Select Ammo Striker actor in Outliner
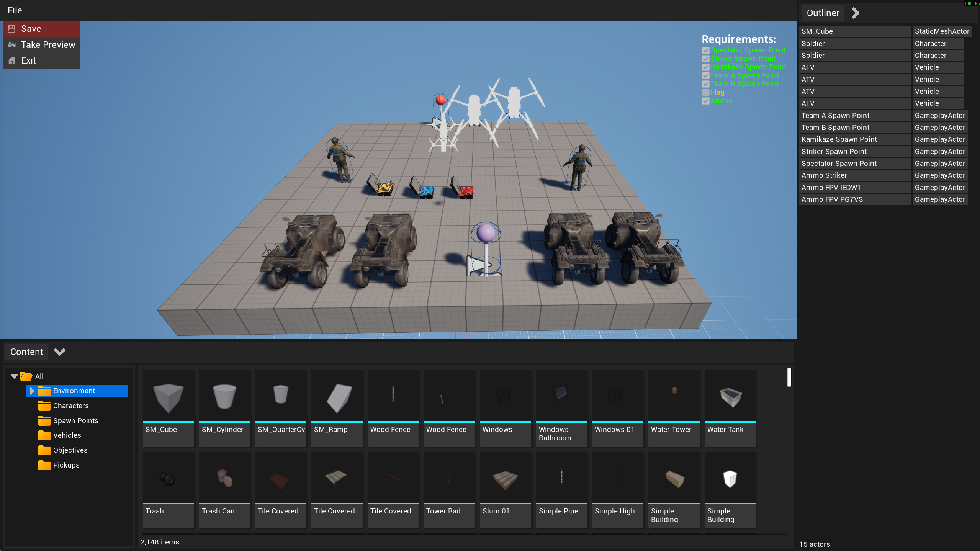This screenshot has height=551, width=980. click(x=824, y=175)
